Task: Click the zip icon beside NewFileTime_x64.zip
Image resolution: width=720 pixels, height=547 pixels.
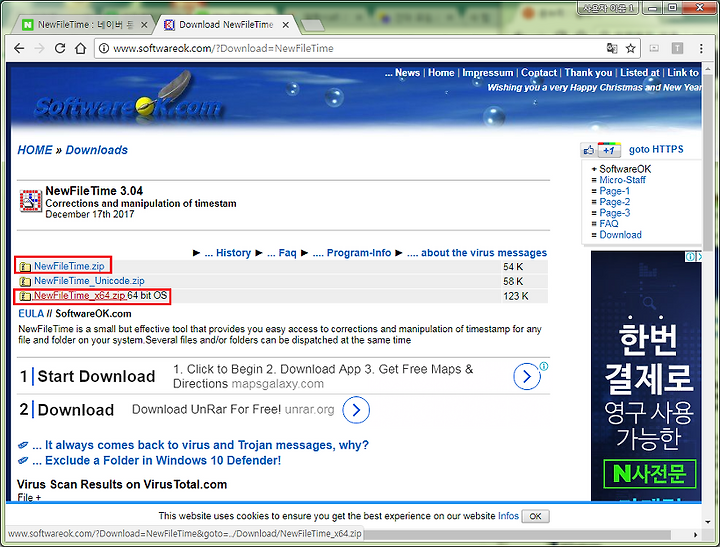Action: click(25, 296)
